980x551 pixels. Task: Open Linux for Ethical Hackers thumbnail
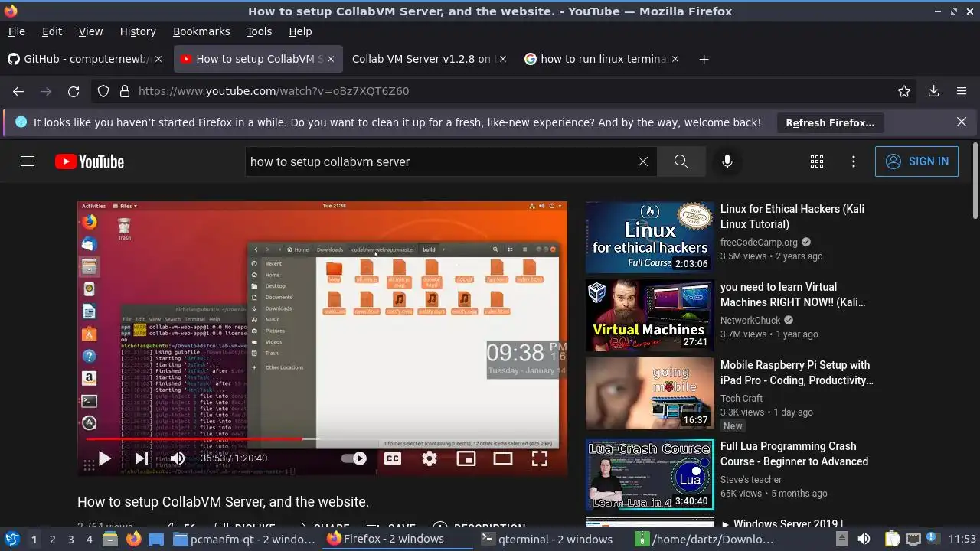click(650, 237)
